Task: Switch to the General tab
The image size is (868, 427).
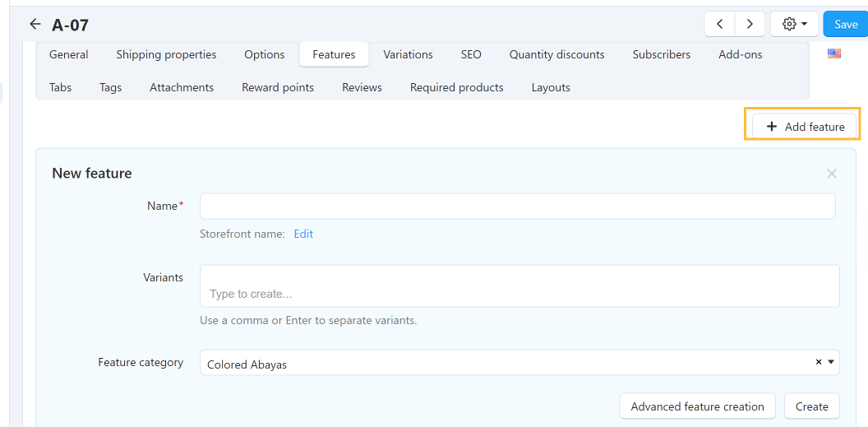Action: [69, 54]
